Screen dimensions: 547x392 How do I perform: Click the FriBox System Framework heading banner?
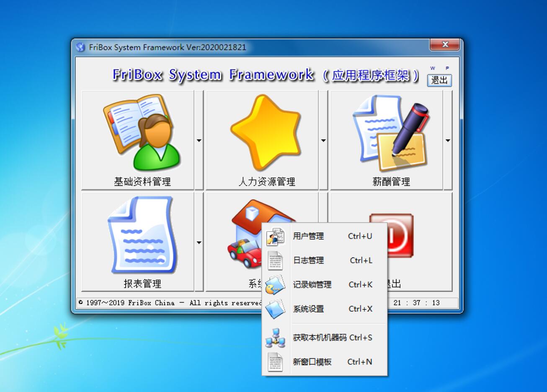tap(266, 75)
